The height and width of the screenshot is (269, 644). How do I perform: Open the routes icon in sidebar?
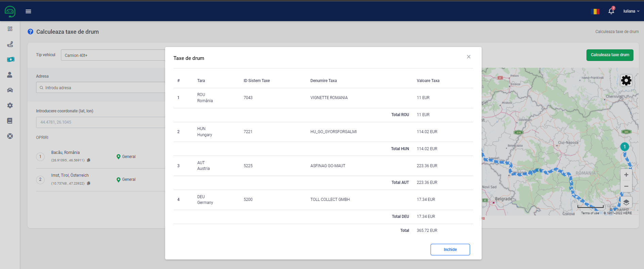[10, 44]
